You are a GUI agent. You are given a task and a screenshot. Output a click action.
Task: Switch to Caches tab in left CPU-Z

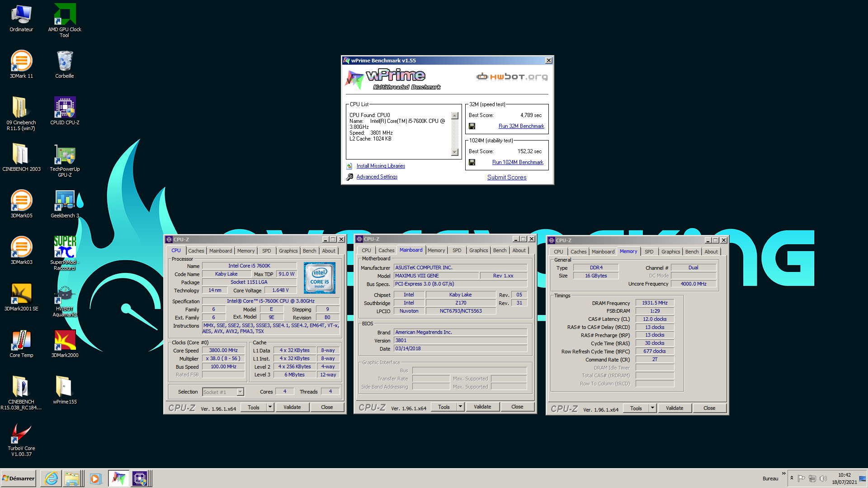click(x=196, y=251)
